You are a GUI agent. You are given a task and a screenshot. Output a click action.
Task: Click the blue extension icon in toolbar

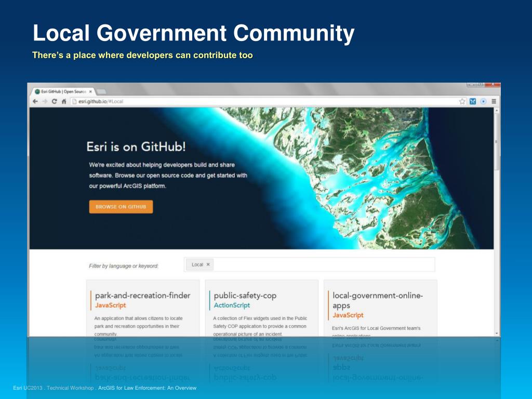click(472, 101)
